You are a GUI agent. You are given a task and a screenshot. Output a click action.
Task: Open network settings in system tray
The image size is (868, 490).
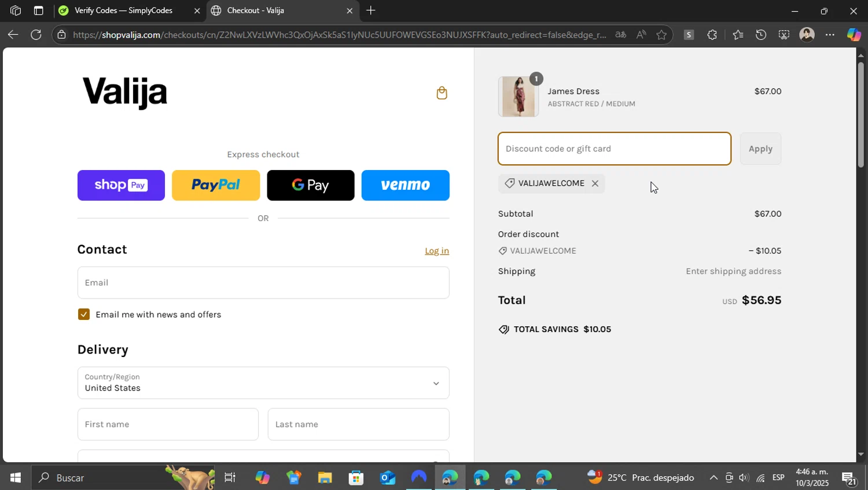[760, 478]
